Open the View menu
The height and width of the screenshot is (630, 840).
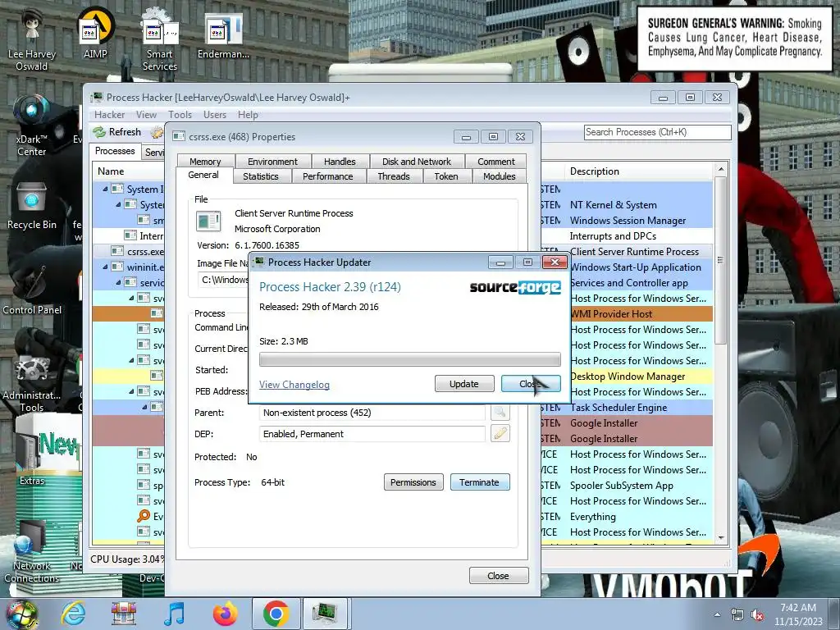pos(146,115)
